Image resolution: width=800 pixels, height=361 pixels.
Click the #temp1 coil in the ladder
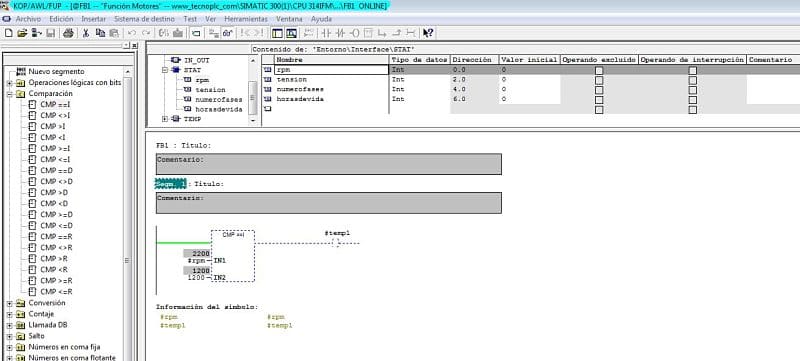click(336, 243)
